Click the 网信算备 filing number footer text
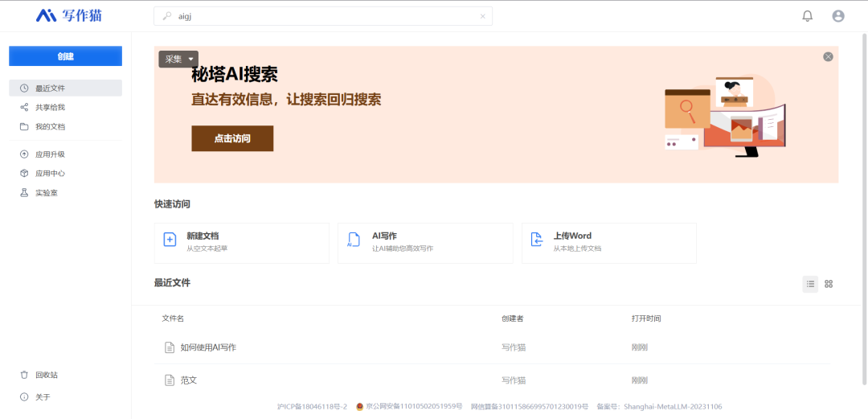This screenshot has width=868, height=419. coord(530,407)
